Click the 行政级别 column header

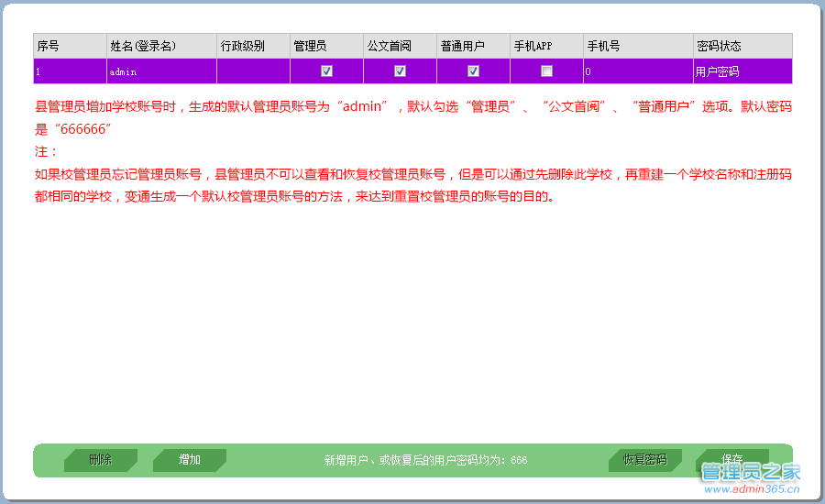click(253, 47)
